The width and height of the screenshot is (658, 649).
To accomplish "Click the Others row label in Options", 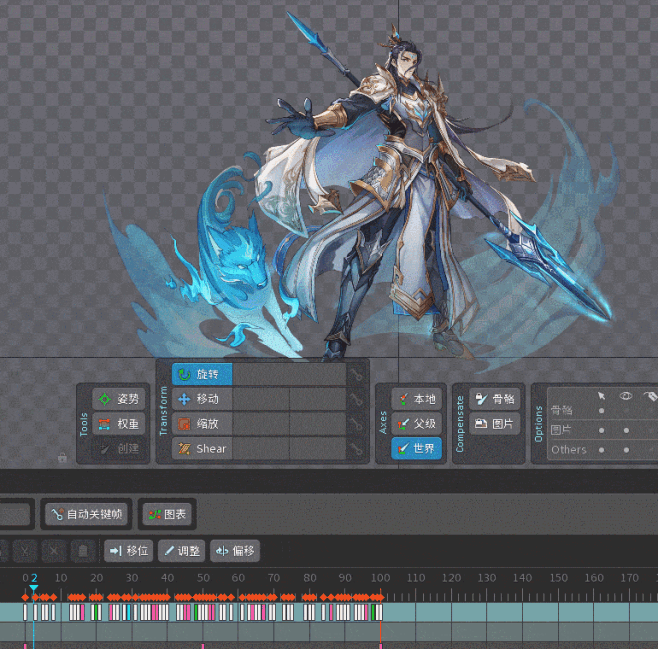I will tap(569, 450).
